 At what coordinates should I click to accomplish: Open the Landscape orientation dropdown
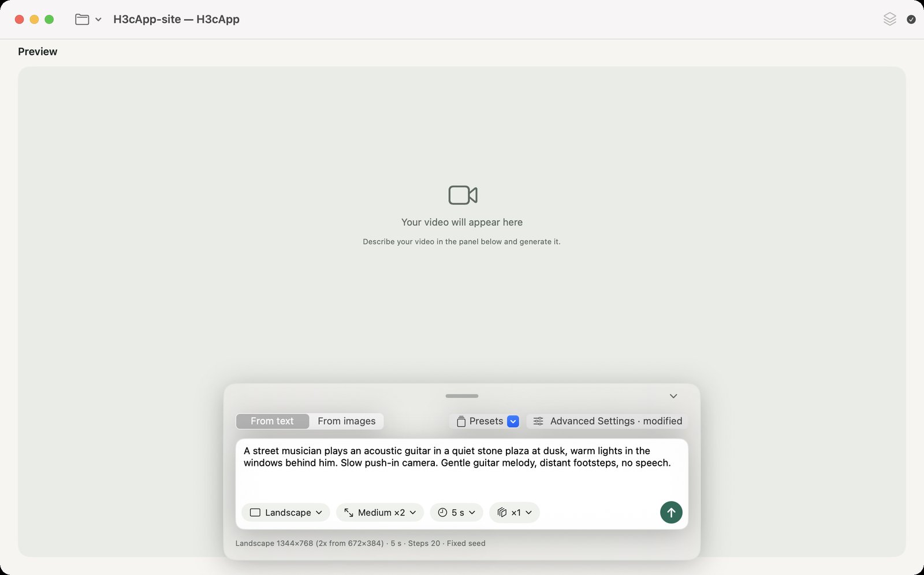[286, 513]
